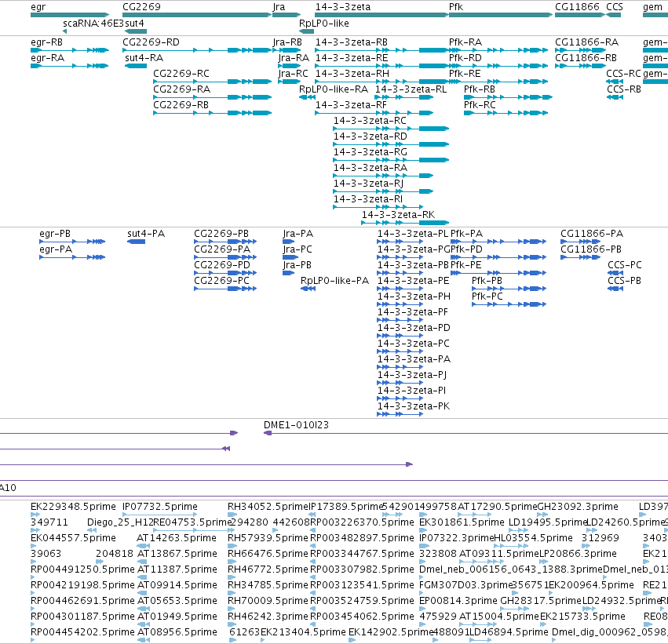Select CDS 14-3-3zeta-PL
This screenshot has height=644, width=668.
pos(400,242)
